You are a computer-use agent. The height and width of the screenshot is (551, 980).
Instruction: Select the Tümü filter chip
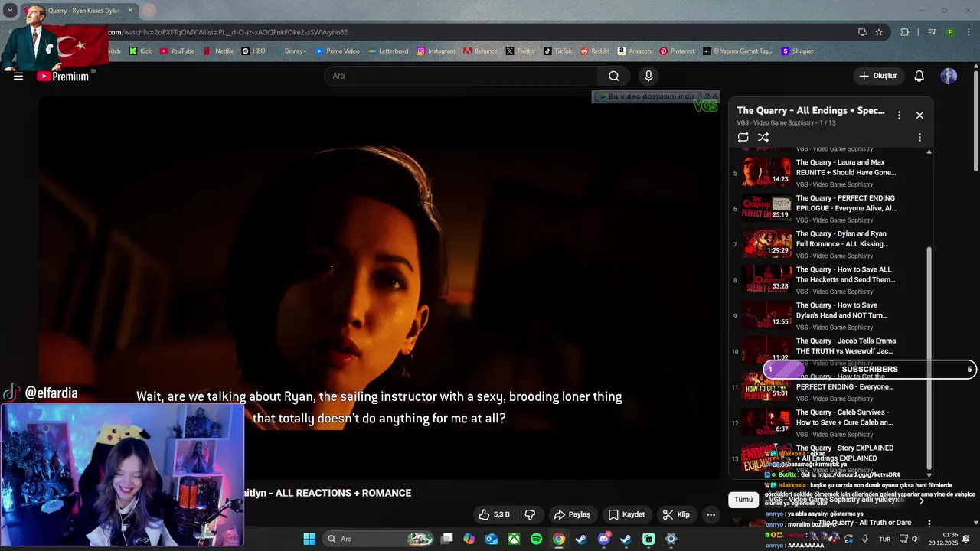pyautogui.click(x=743, y=500)
